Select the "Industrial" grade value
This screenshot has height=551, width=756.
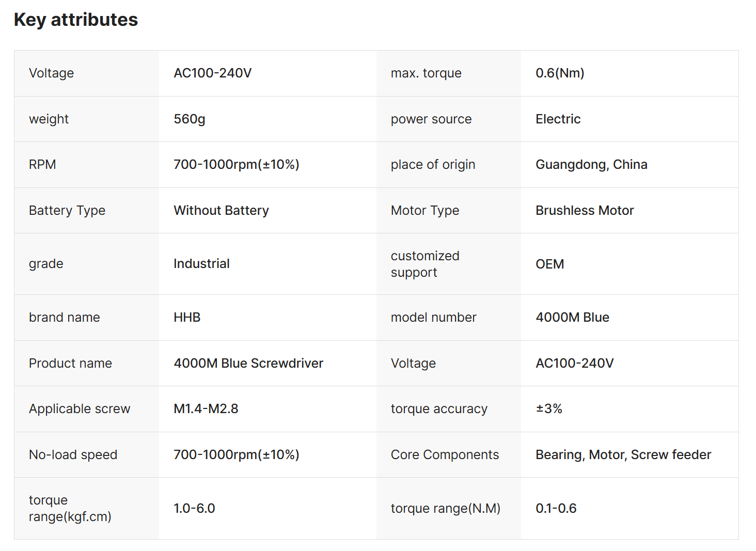pos(201,264)
